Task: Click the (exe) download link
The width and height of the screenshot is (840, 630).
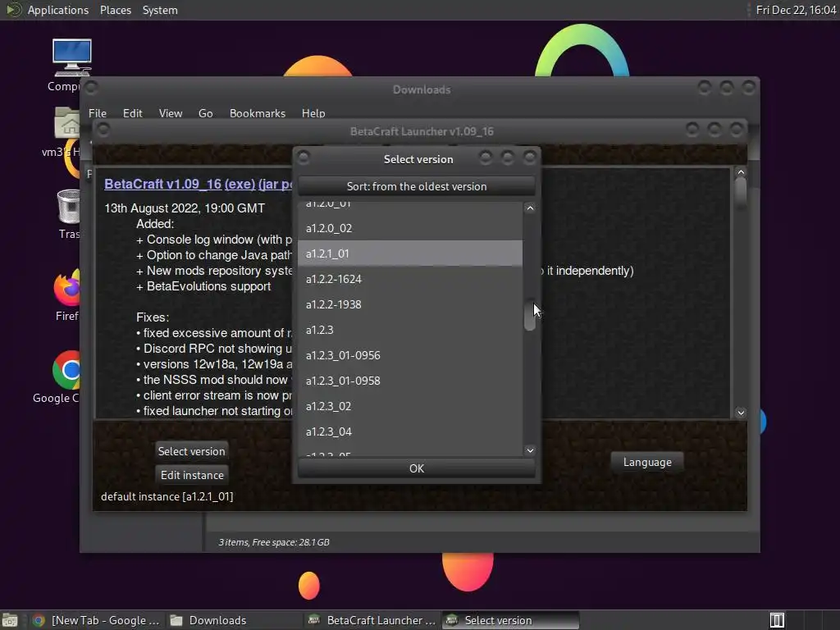Action: [240, 184]
